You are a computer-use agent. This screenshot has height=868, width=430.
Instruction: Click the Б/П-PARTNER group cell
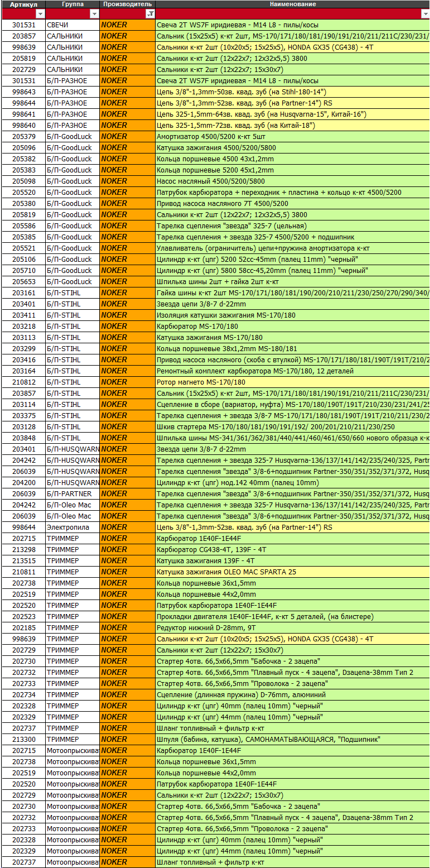[x=73, y=494]
